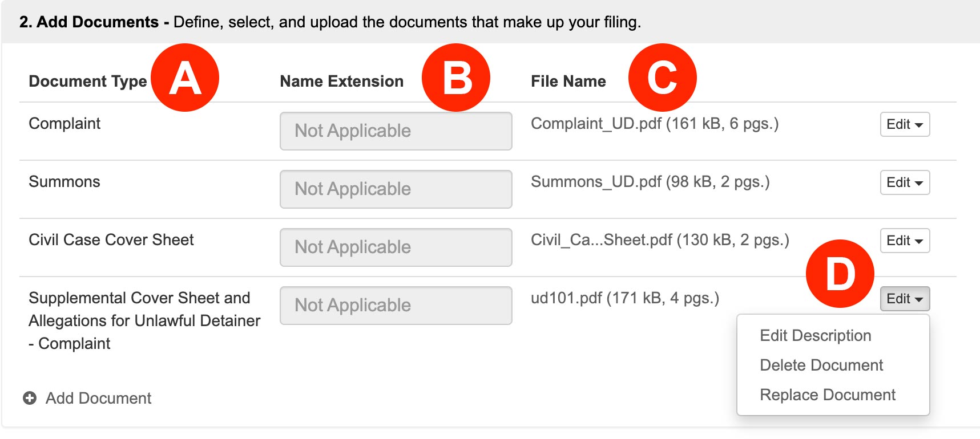Choose Replace Document in the Edit menu
The width and height of the screenshot is (980, 439).
(x=827, y=395)
